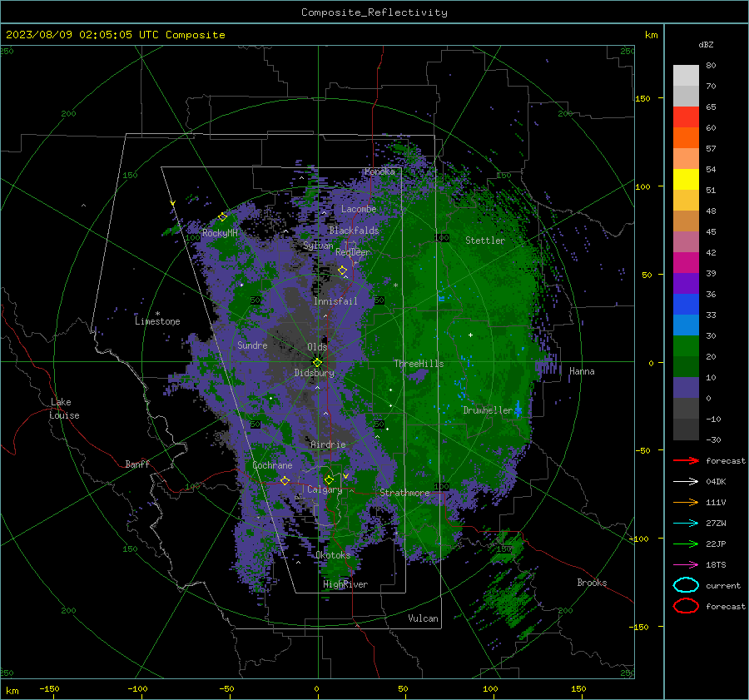
Task: Click the cyan 27ZW arrow in legend
Action: [686, 524]
